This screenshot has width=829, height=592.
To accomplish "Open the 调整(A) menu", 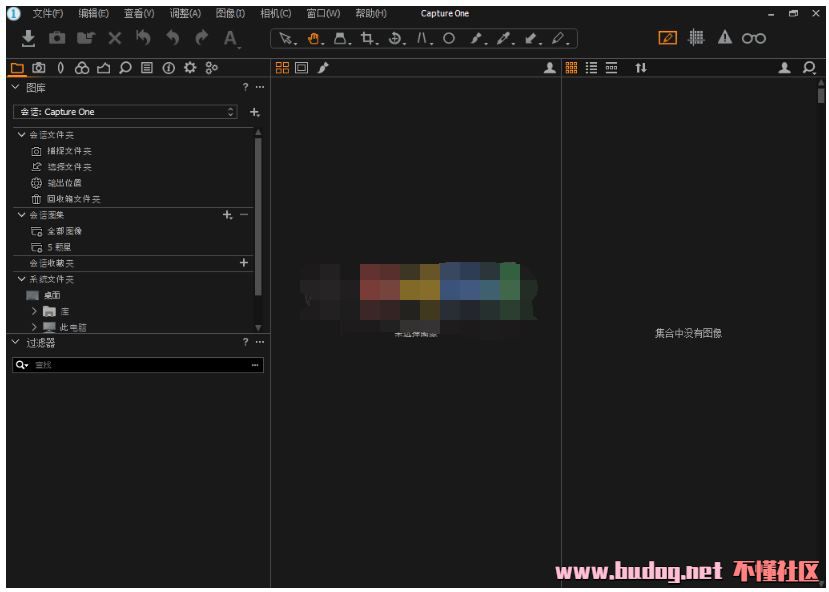I will [185, 13].
